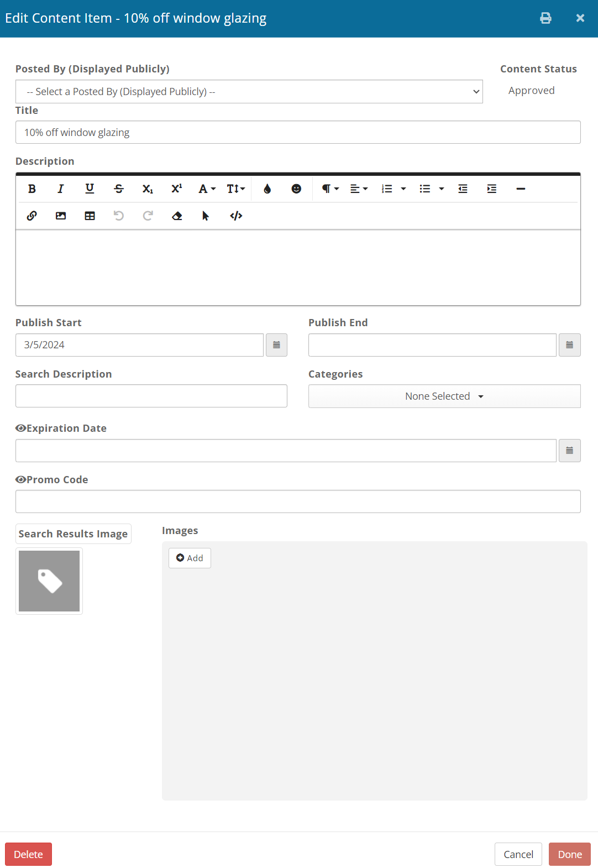Expand paragraph alignment options
The image size is (598, 868).
coord(359,189)
